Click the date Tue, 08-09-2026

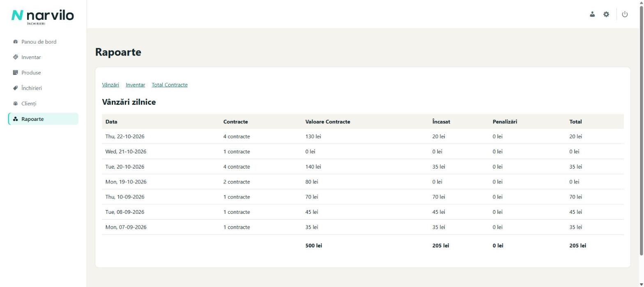click(x=125, y=212)
